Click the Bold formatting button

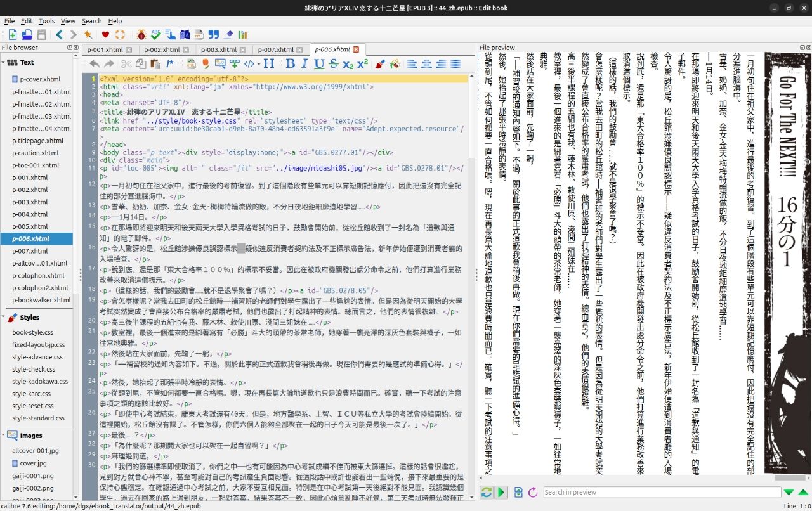click(290, 63)
